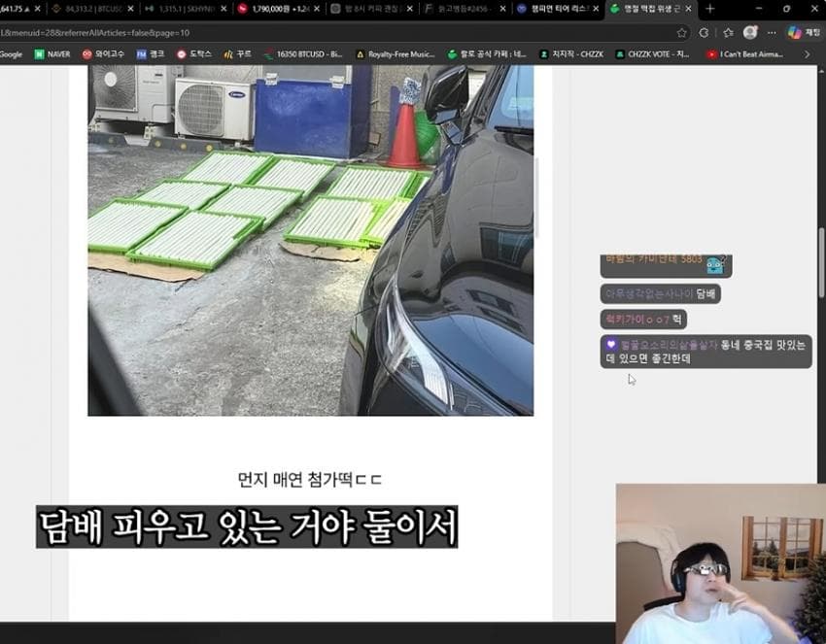
Task: Open the FM 펨코 bookmark
Action: pyautogui.click(x=151, y=54)
